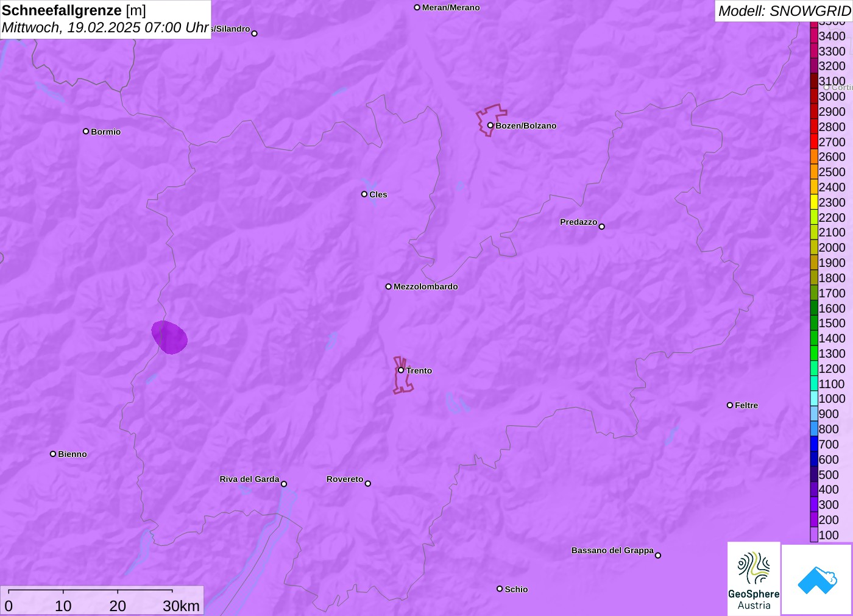Click the Silandro location dot

coord(255,34)
